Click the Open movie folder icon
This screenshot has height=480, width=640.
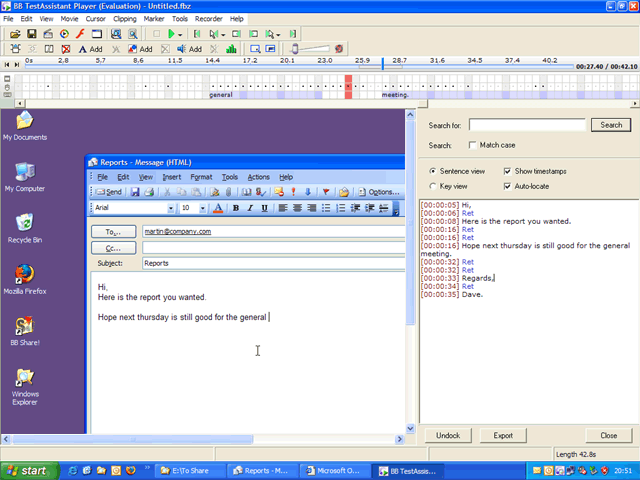point(14,34)
